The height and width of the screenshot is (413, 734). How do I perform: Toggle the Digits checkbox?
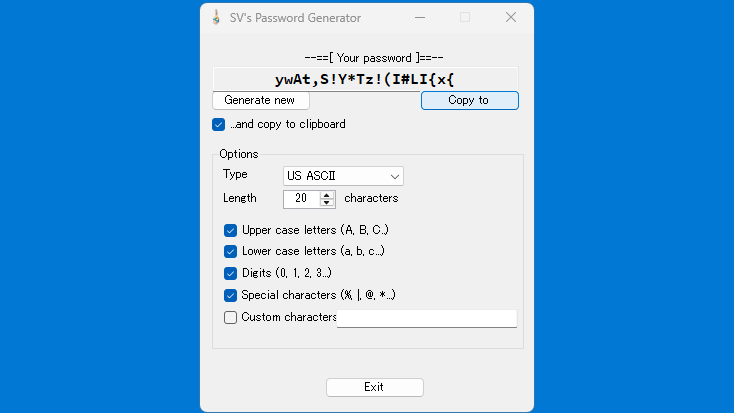[x=231, y=273]
